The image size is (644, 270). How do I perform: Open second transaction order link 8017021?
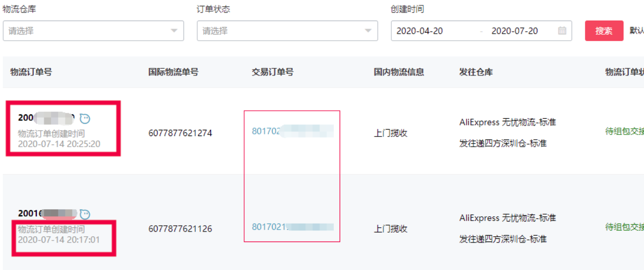point(293,227)
